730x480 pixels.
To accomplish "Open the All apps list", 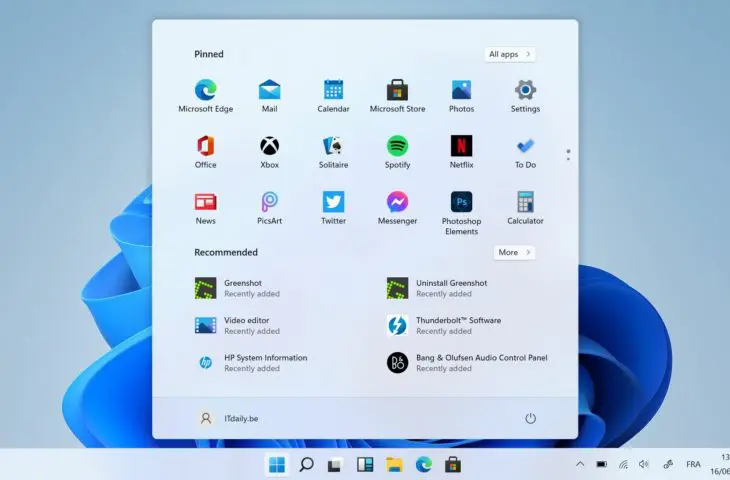I will pyautogui.click(x=509, y=54).
